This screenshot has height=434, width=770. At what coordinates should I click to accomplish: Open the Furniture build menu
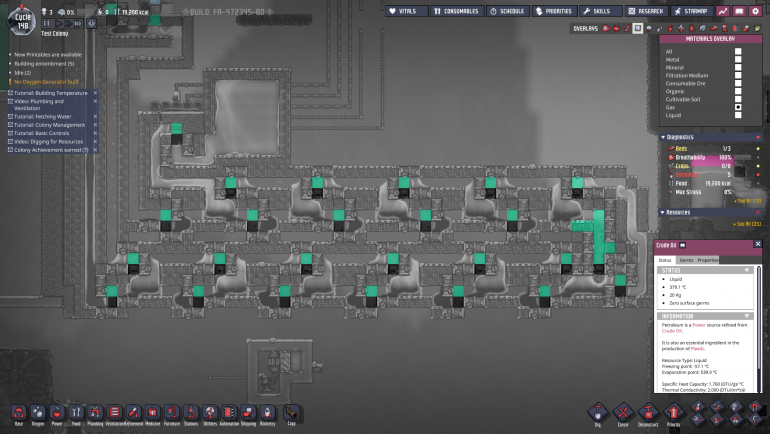[172, 413]
